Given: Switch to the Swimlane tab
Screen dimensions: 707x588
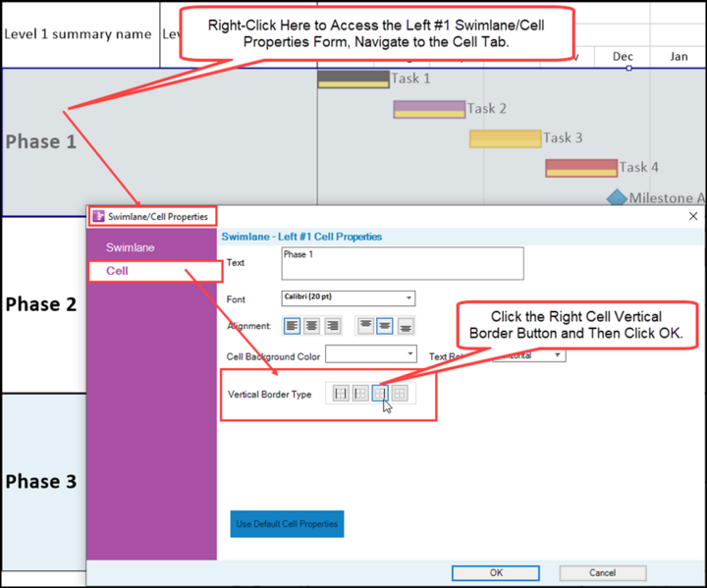Looking at the screenshot, I should point(131,247).
